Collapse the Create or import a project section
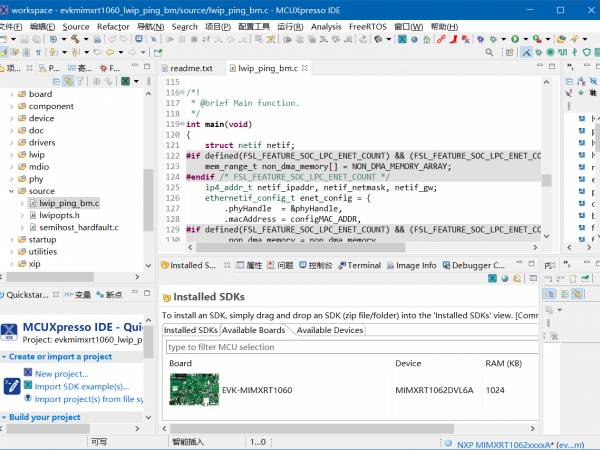600x450 pixels. tap(5, 357)
